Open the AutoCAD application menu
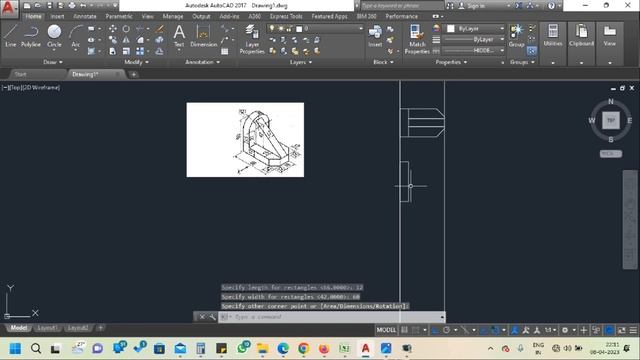The image size is (640, 360). tap(8, 8)
